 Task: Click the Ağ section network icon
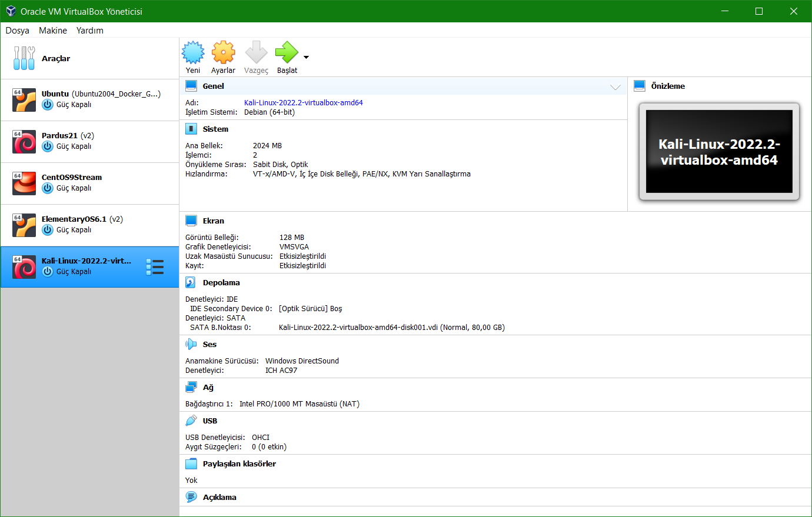tap(191, 387)
